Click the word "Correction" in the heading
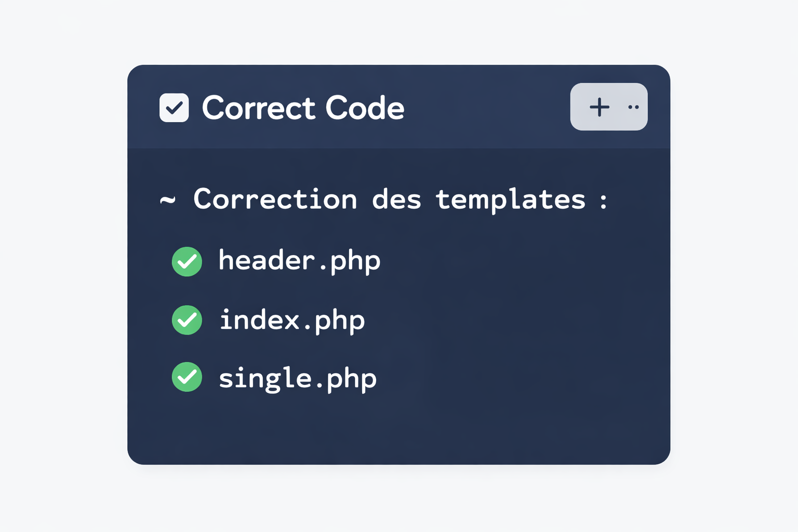798x532 pixels. pyautogui.click(x=275, y=199)
